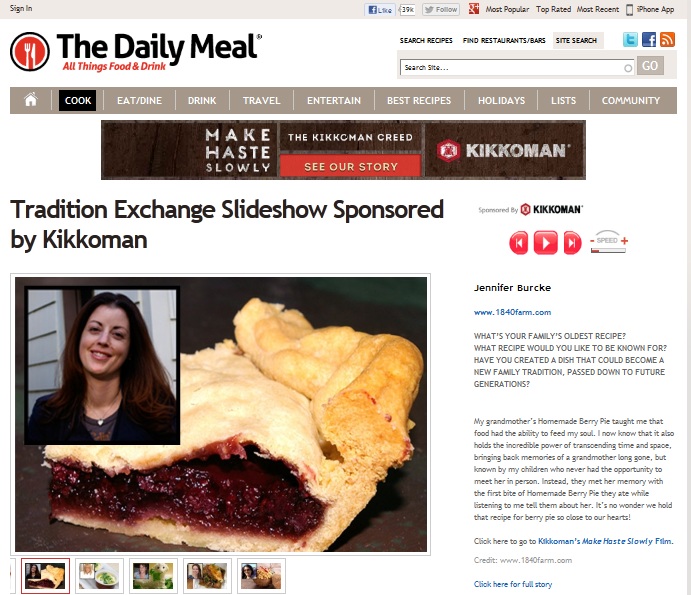Click The Daily Meal fork-and-knife logo
Viewport: 691px width, 595px height.
30,52
